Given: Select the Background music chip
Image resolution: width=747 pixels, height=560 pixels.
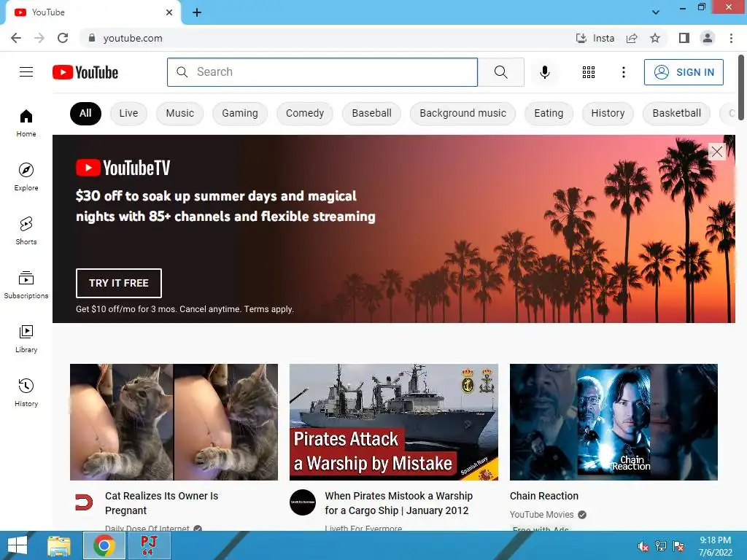Looking at the screenshot, I should (x=462, y=113).
